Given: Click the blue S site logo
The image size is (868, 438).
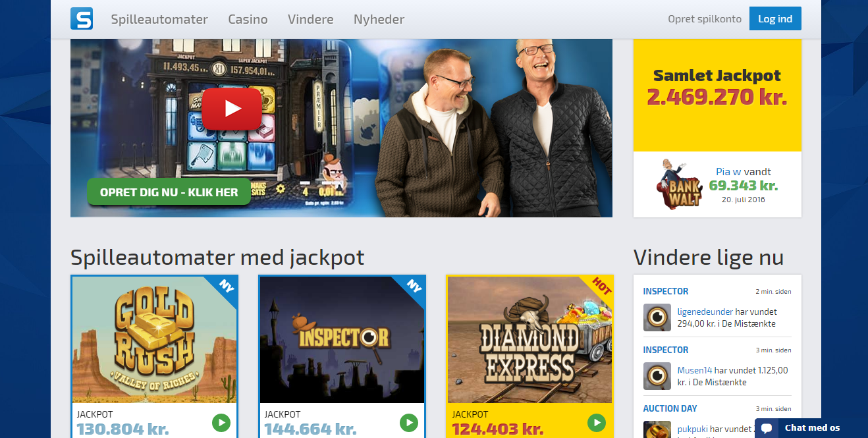Looking at the screenshot, I should tap(82, 18).
